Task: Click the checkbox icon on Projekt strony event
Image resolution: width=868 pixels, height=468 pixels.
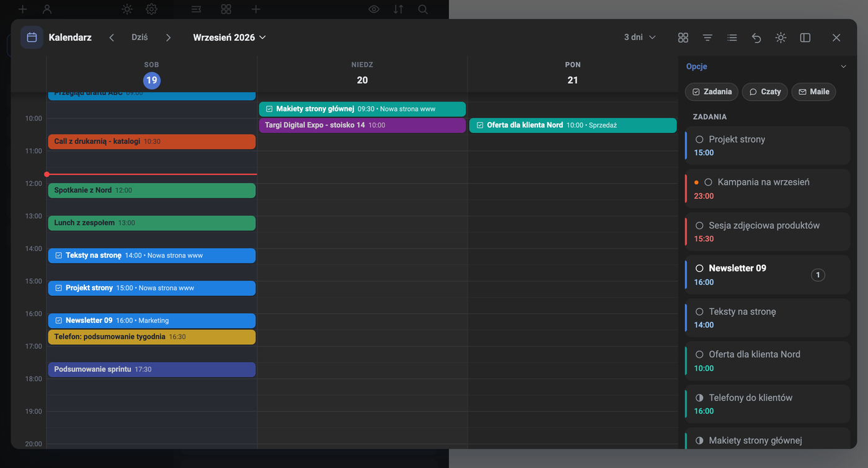Action: coord(58,288)
